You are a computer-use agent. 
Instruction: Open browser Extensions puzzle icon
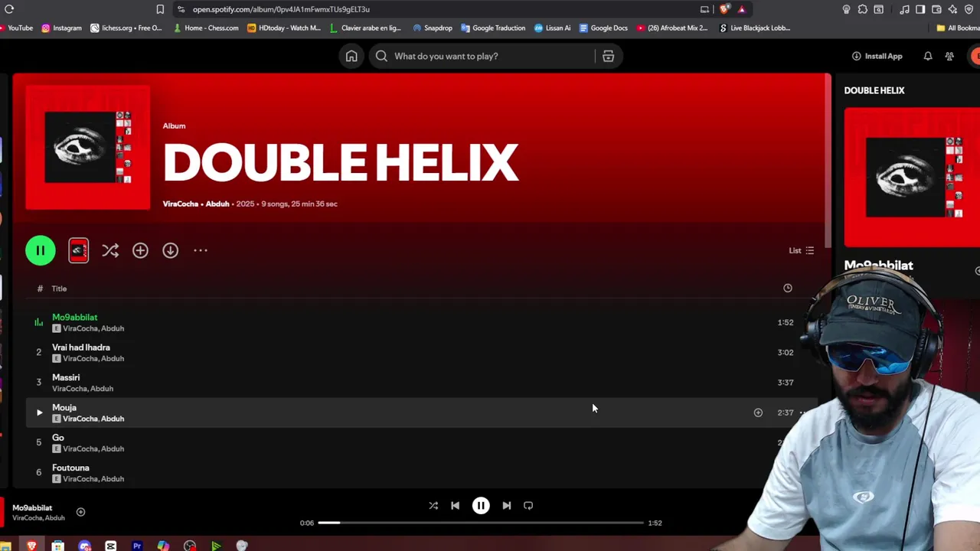[862, 9]
